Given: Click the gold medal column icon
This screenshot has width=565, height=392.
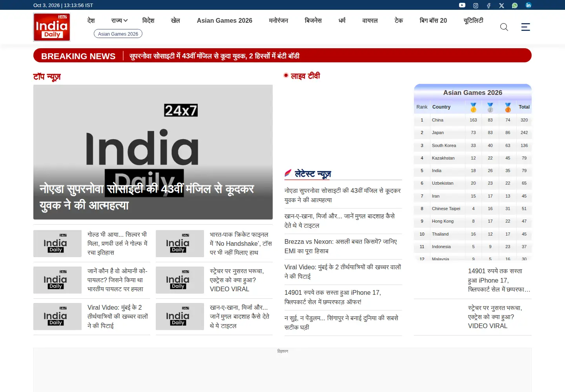Looking at the screenshot, I should (x=473, y=107).
